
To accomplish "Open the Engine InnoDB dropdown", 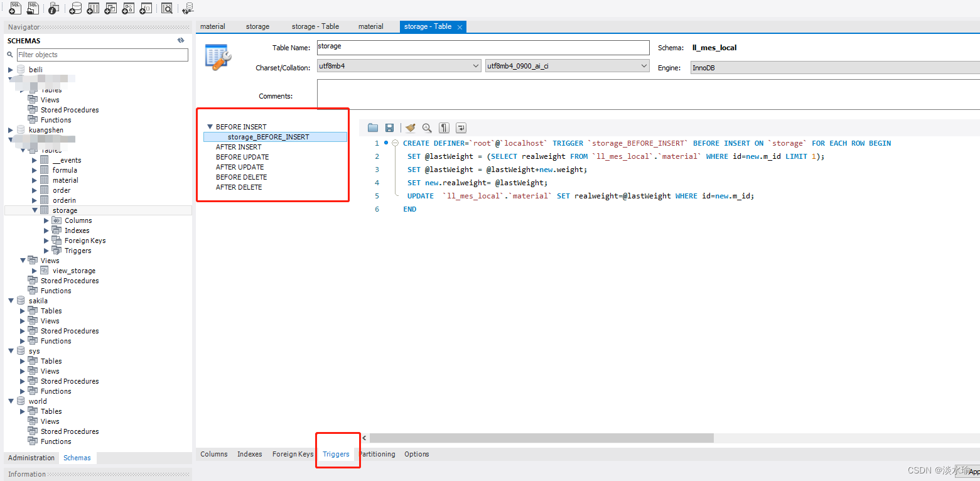I will click(x=835, y=67).
